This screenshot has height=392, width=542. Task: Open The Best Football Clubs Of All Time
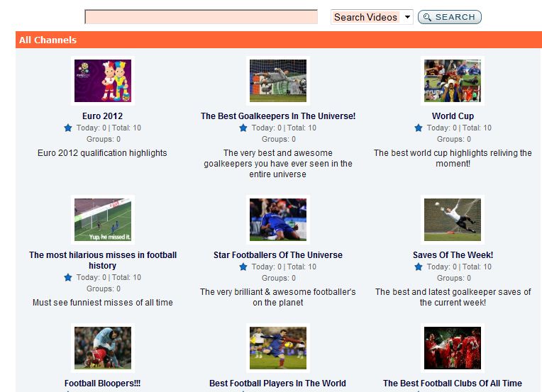[x=453, y=383]
